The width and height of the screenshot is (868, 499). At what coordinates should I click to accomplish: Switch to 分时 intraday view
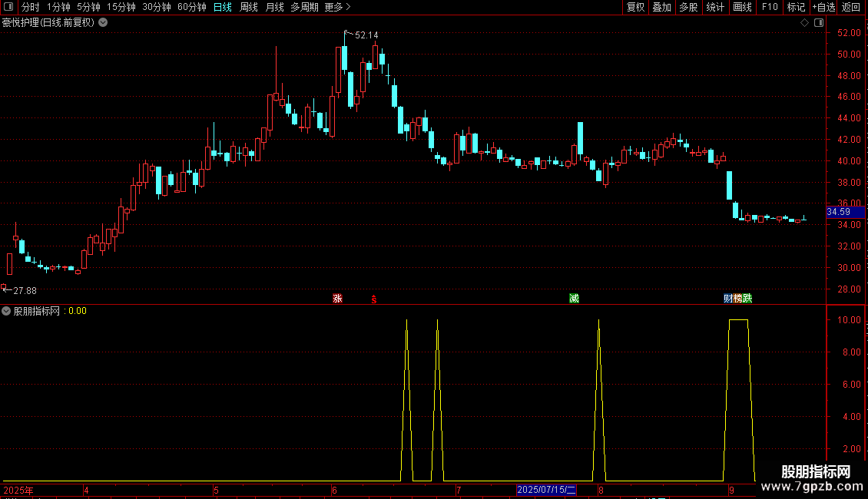tap(31, 7)
